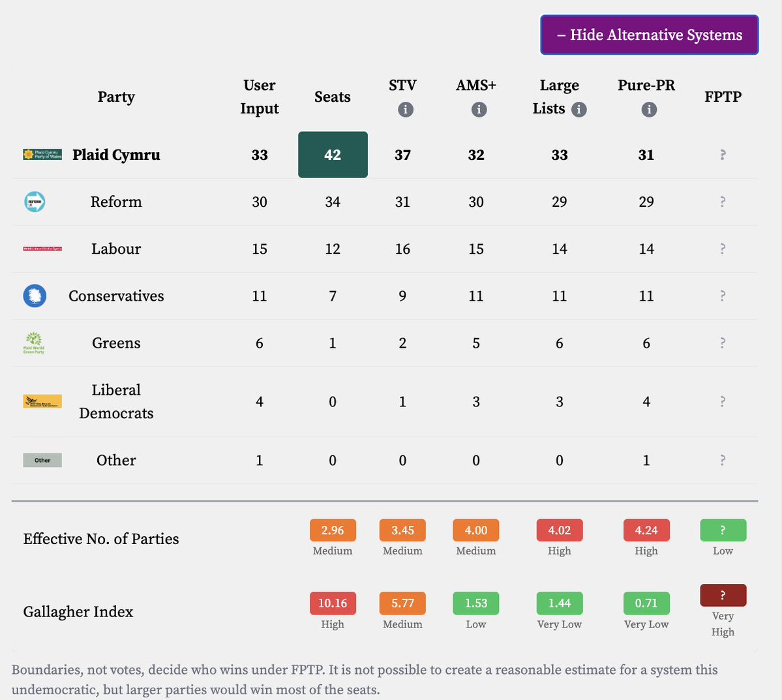Click the Gallagher Index 10.16 badge

(x=333, y=603)
